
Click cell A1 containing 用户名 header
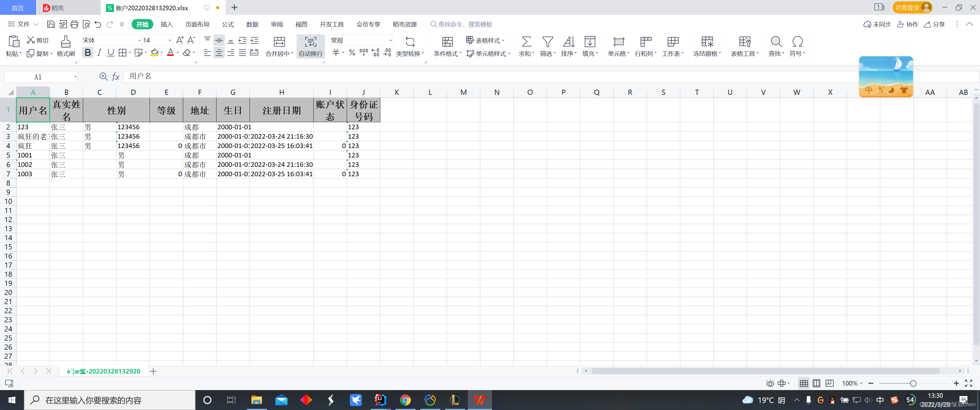[x=32, y=110]
